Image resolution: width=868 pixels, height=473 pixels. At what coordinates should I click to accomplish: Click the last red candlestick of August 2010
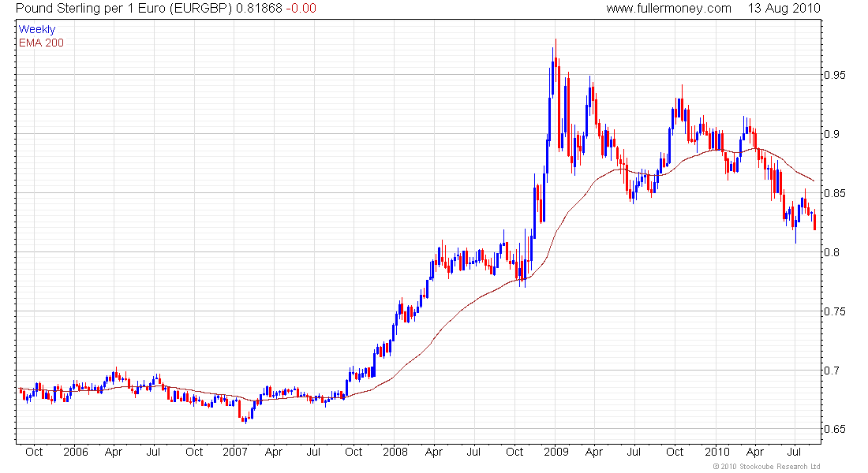point(815,221)
